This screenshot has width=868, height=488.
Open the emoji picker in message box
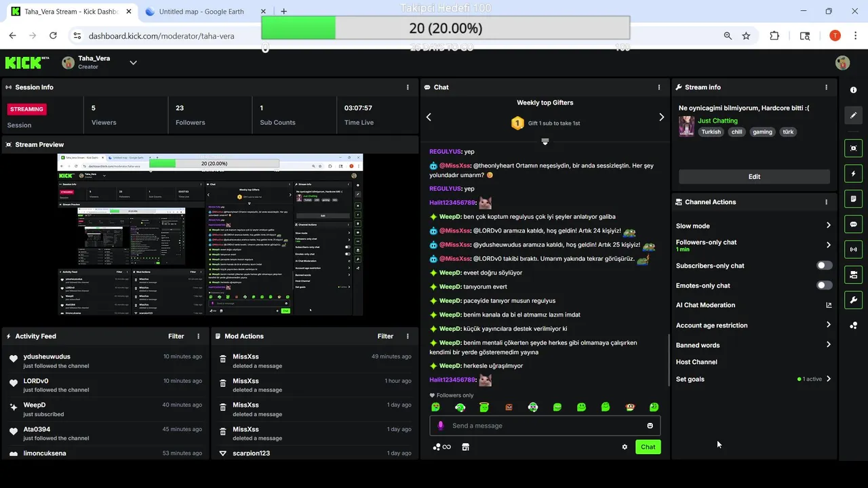650,426
